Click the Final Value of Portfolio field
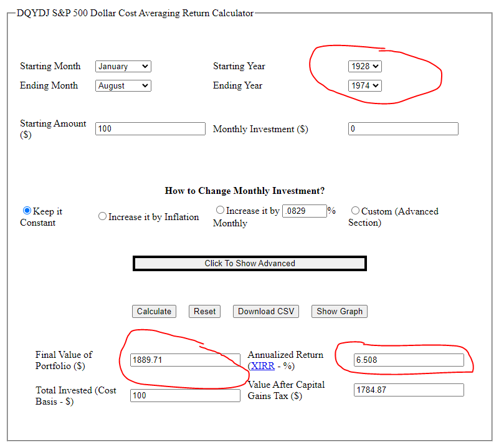The width and height of the screenshot is (504, 447). (185, 360)
